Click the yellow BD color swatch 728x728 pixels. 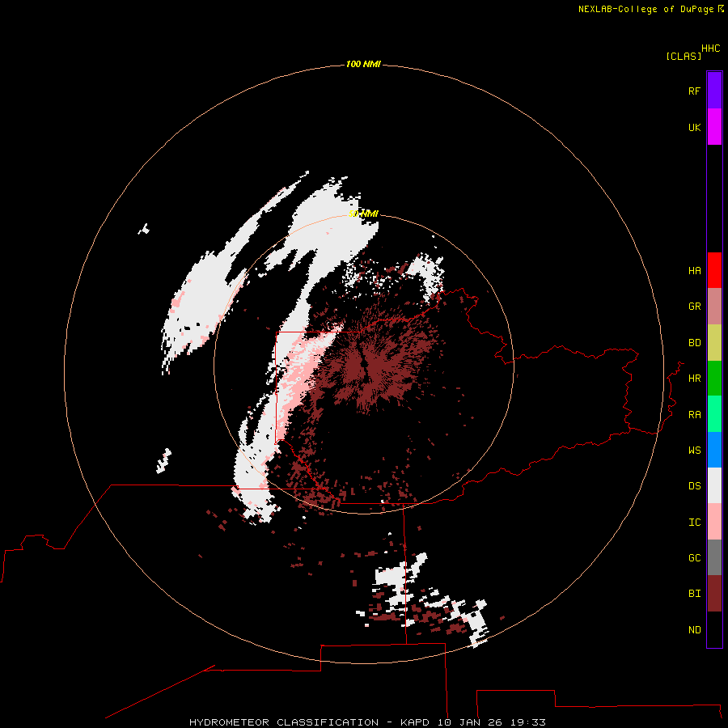(714, 342)
